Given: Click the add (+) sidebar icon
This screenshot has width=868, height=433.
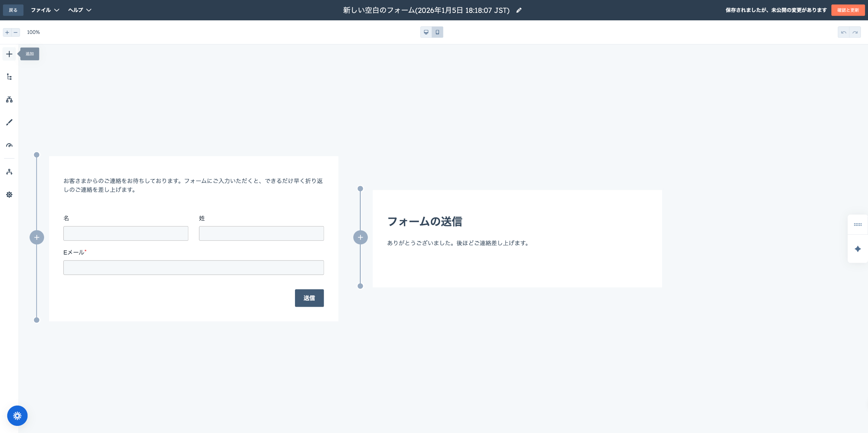Looking at the screenshot, I should pyautogui.click(x=9, y=54).
